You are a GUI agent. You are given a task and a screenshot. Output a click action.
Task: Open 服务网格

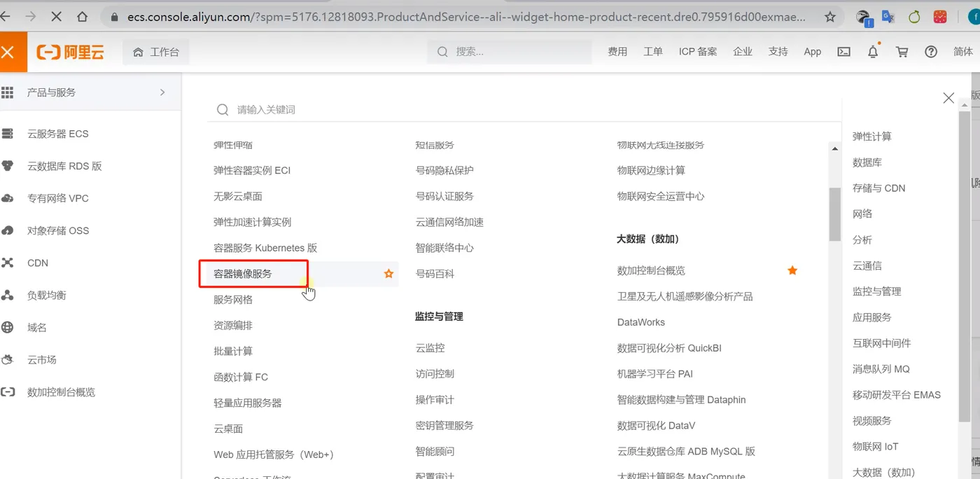[x=233, y=300]
